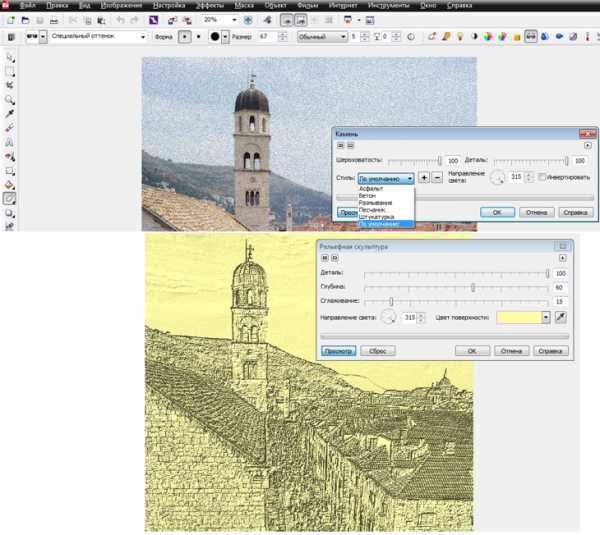Image resolution: width=600 pixels, height=535 pixels.
Task: Open the Стиль dropdown in Камень dialog
Action: pos(410,177)
